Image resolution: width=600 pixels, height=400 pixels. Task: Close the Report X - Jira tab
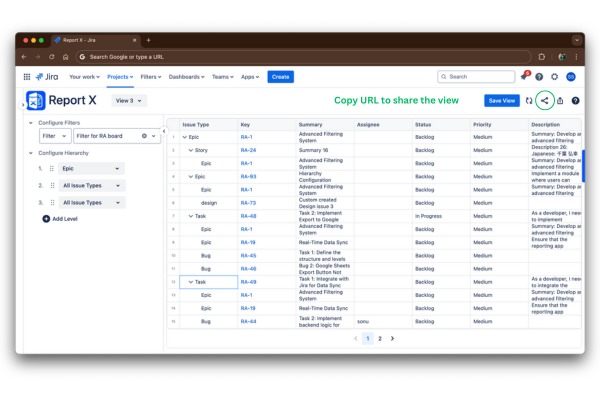pyautogui.click(x=134, y=40)
